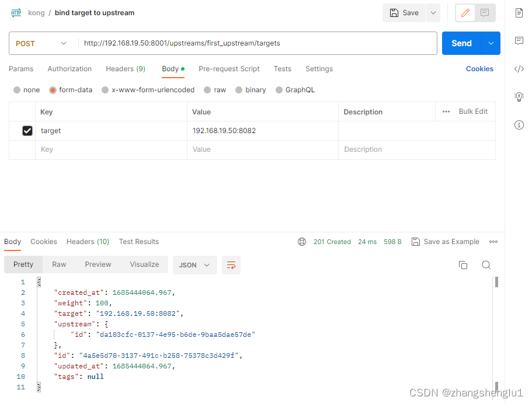Open documentation icon in right sidebar

(x=519, y=13)
